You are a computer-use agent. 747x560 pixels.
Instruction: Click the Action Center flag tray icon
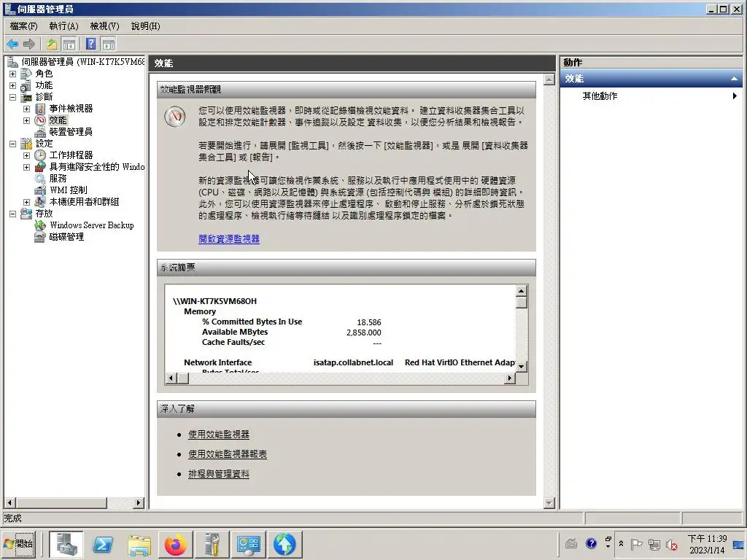pos(636,544)
